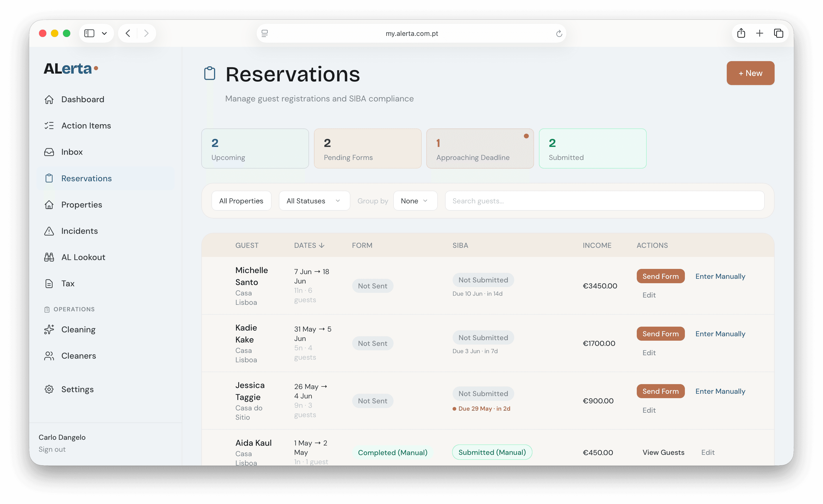
Task: Open the Group by None dropdown
Action: [415, 201]
